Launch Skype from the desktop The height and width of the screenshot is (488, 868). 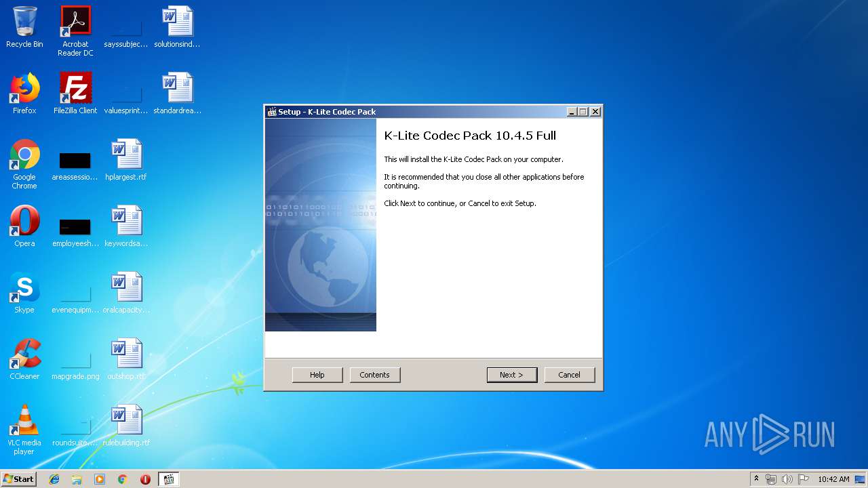point(24,293)
